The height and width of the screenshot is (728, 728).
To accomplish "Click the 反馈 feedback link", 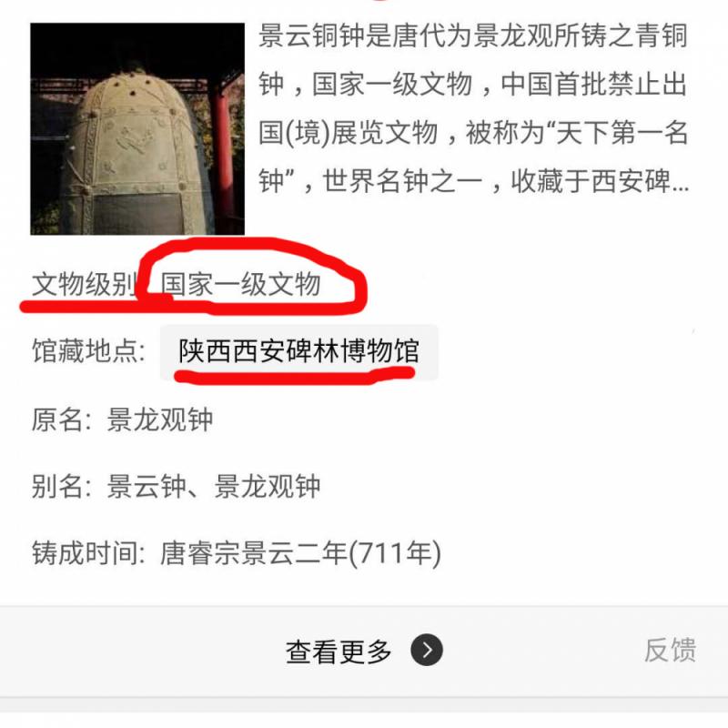I will pyautogui.click(x=670, y=650).
